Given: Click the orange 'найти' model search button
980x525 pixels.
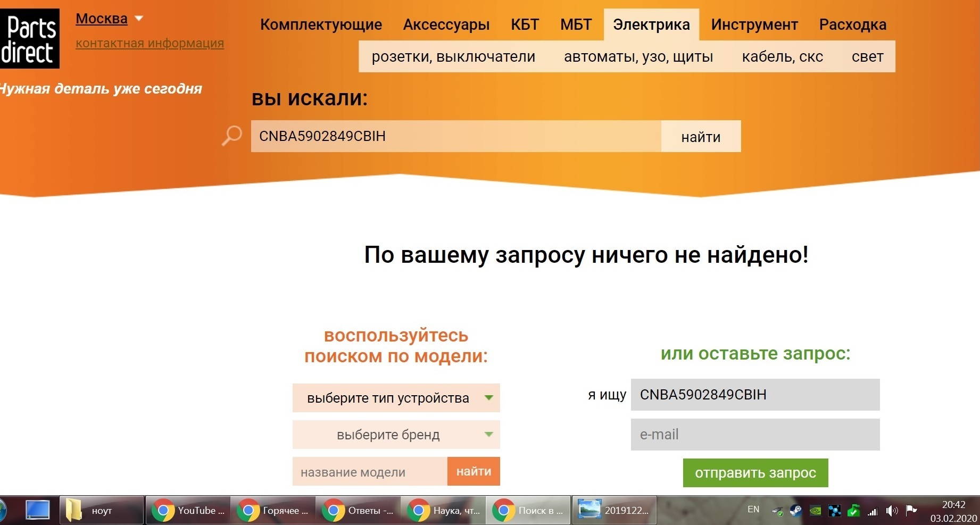Looking at the screenshot, I should tap(474, 471).
